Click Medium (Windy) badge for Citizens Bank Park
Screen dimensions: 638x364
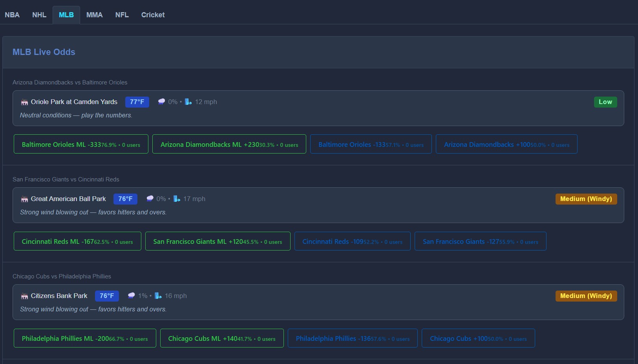(586, 296)
